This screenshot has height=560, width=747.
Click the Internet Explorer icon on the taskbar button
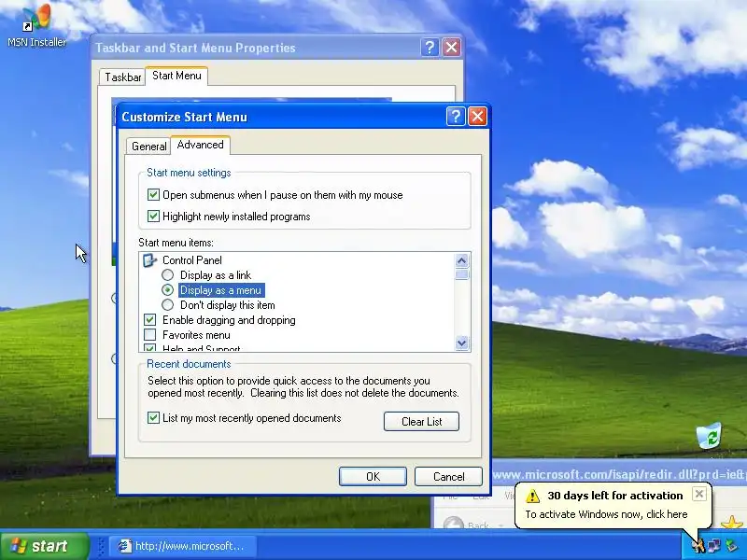coord(125,546)
